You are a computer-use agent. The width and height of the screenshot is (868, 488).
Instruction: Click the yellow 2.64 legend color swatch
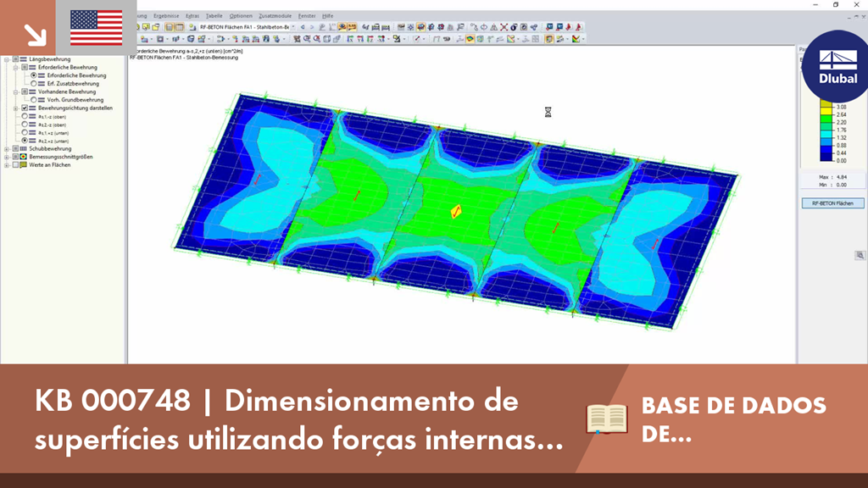click(x=826, y=111)
